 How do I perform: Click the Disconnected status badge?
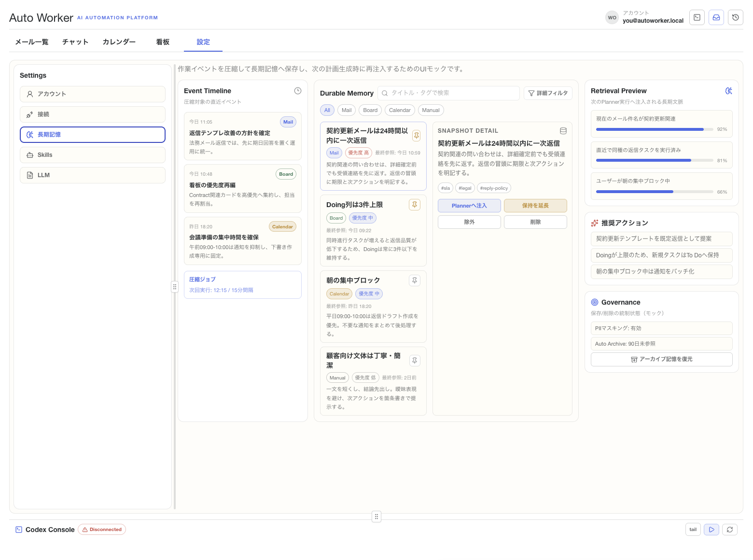pyautogui.click(x=102, y=530)
